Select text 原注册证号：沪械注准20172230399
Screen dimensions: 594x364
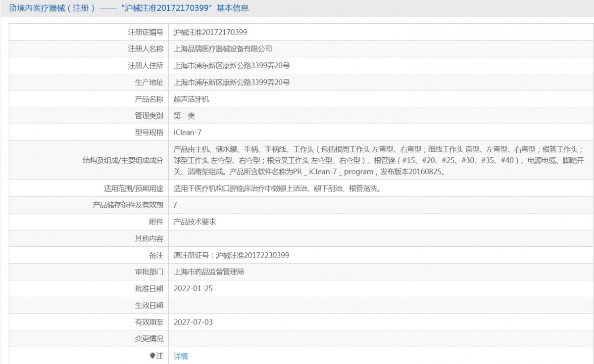coord(231,255)
